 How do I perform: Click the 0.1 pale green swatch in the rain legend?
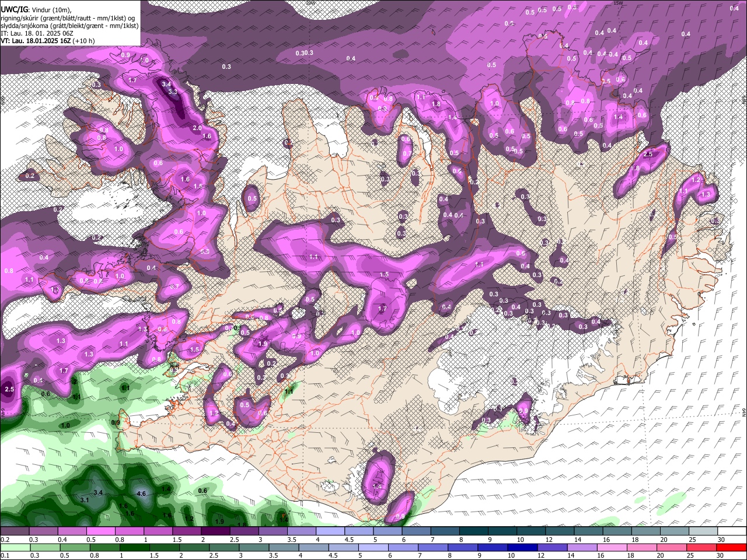15,547
